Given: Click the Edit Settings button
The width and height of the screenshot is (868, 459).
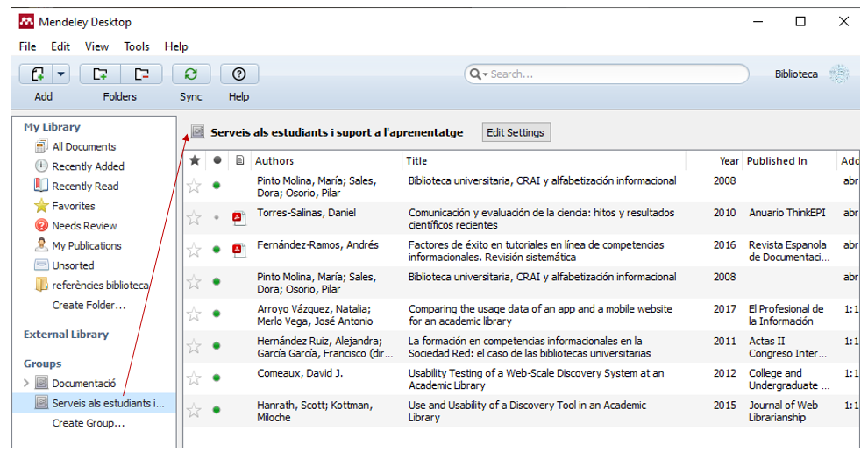Looking at the screenshot, I should pyautogui.click(x=516, y=132).
